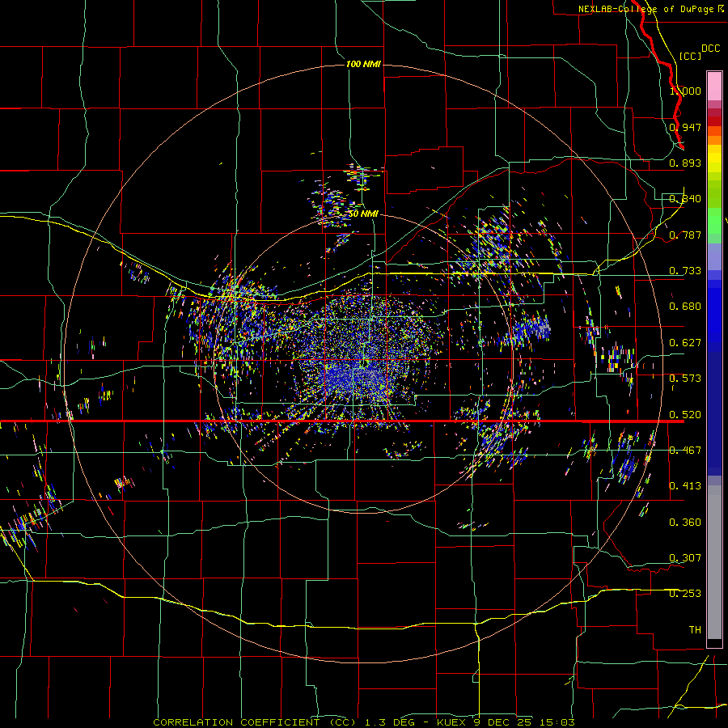Pick the lavender segment of the color scale

714,256
